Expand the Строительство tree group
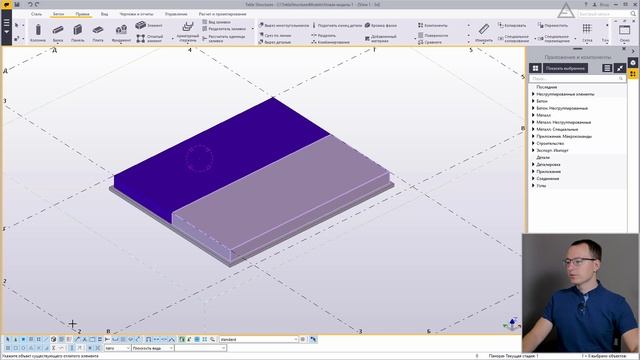Viewport: 640px width, 360px height. pyautogui.click(x=533, y=143)
